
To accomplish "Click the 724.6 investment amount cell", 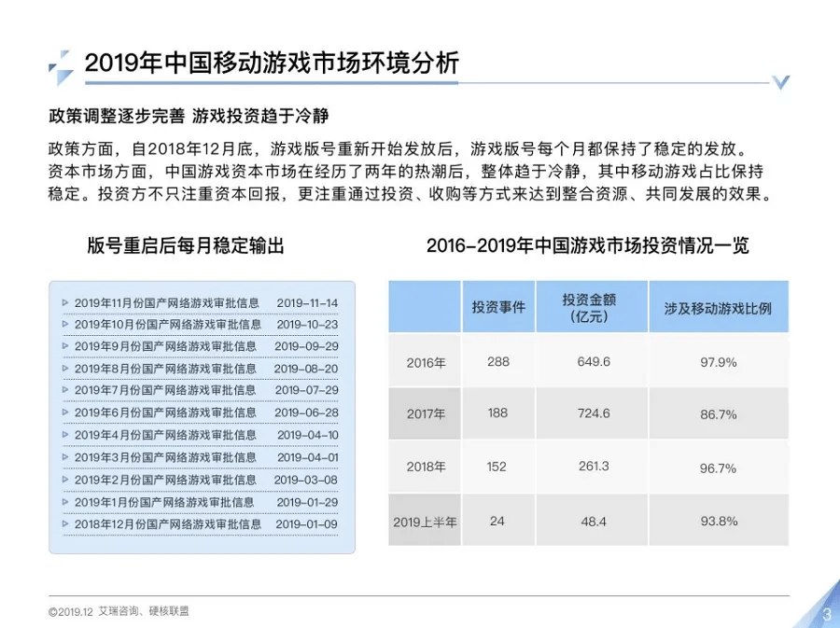I will pos(594,413).
